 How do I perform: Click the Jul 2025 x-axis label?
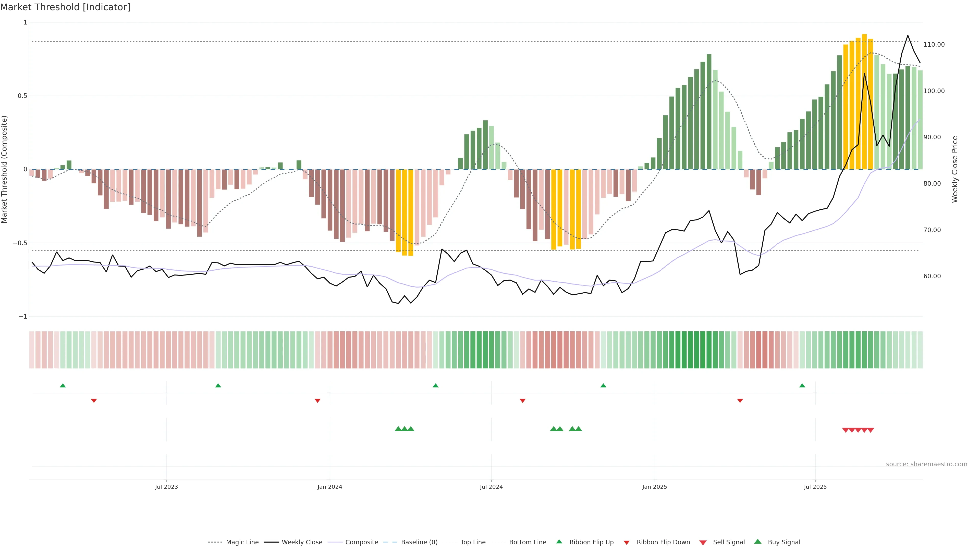tap(815, 487)
